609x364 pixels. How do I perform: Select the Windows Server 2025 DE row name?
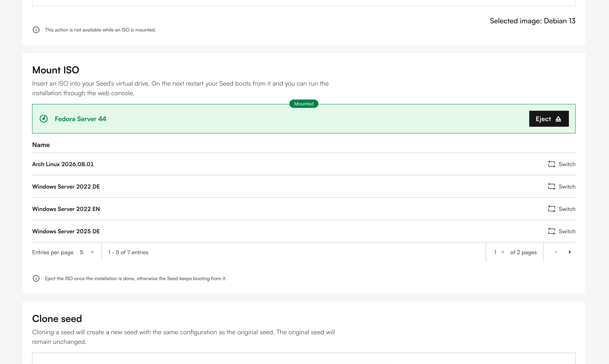click(66, 231)
